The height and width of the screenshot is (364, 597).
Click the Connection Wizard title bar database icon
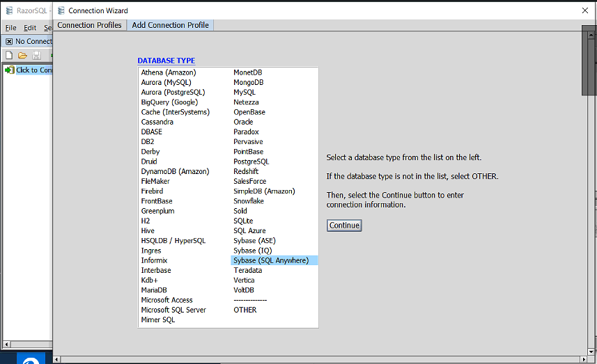61,10
